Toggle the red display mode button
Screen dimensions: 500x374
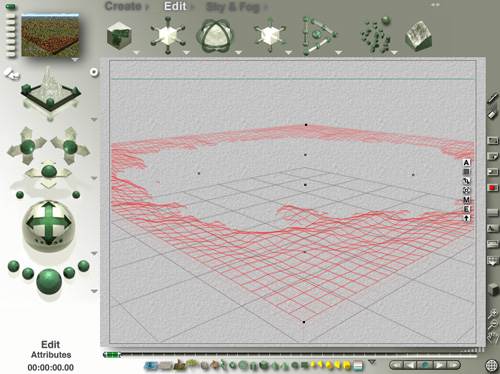click(492, 188)
